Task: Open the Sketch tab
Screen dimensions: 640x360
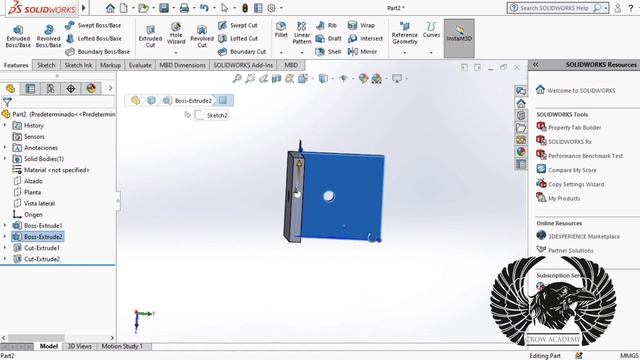Action: (46, 65)
